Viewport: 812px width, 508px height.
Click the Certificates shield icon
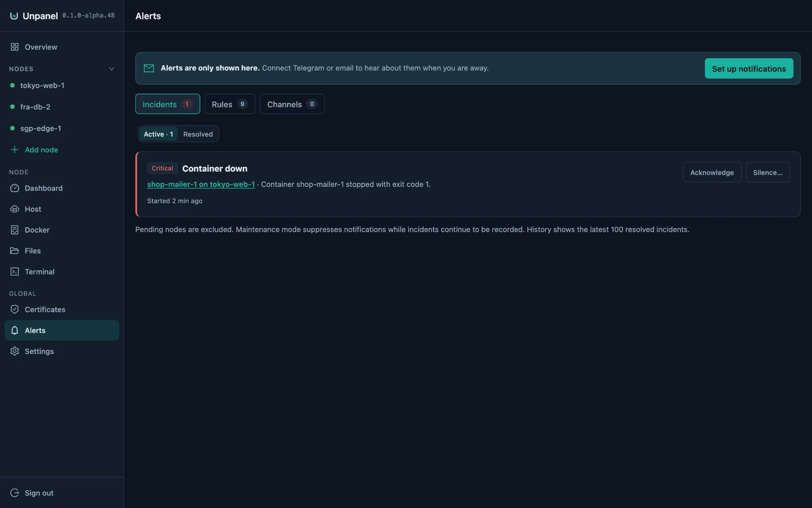[14, 309]
